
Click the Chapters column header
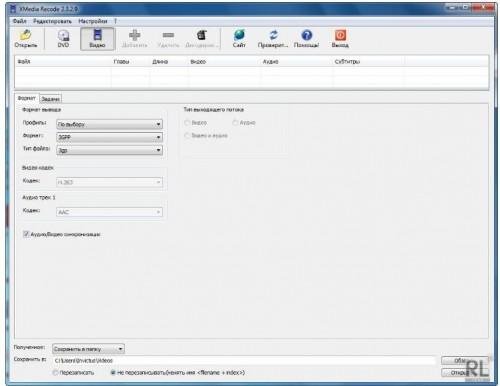[130, 62]
